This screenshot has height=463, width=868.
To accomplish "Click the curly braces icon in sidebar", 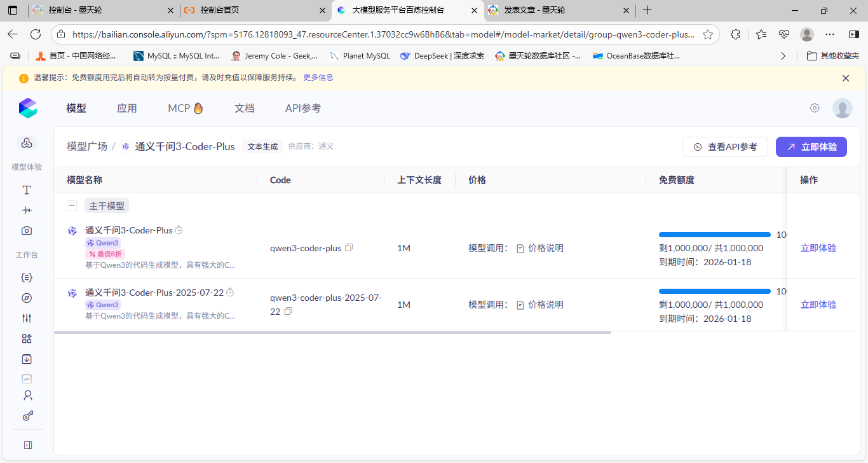I will (27, 278).
